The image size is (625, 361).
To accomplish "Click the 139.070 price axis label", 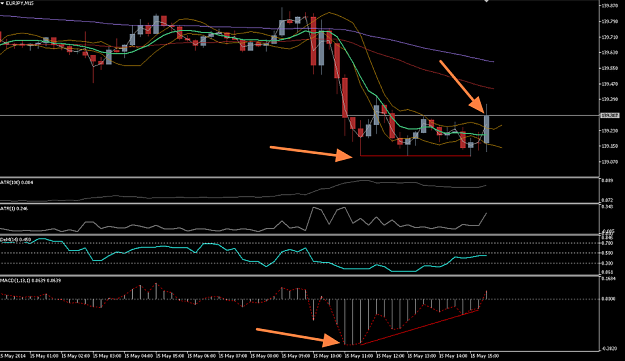I will (610, 162).
